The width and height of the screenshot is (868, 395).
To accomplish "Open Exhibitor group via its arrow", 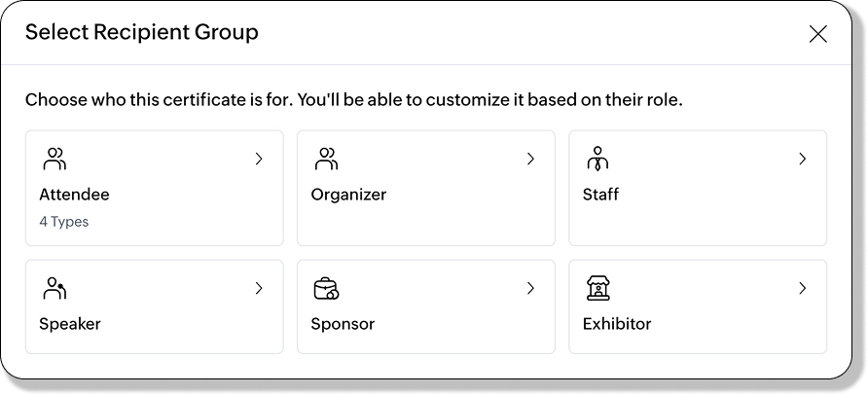I will (802, 288).
